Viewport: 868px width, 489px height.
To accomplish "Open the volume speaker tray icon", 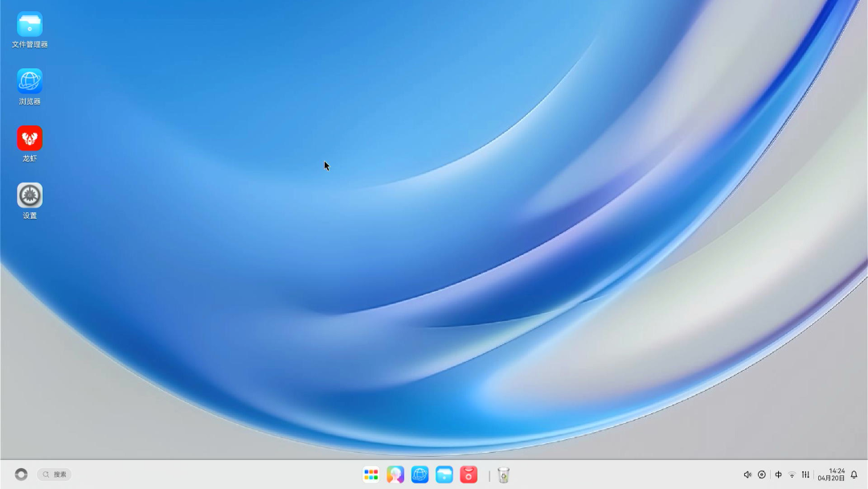I will [747, 475].
